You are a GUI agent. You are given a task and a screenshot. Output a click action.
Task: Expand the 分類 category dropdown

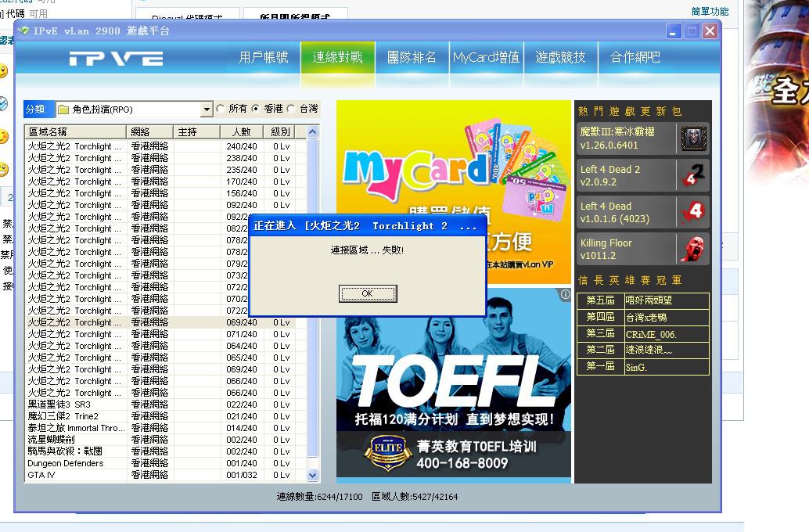coord(207,110)
